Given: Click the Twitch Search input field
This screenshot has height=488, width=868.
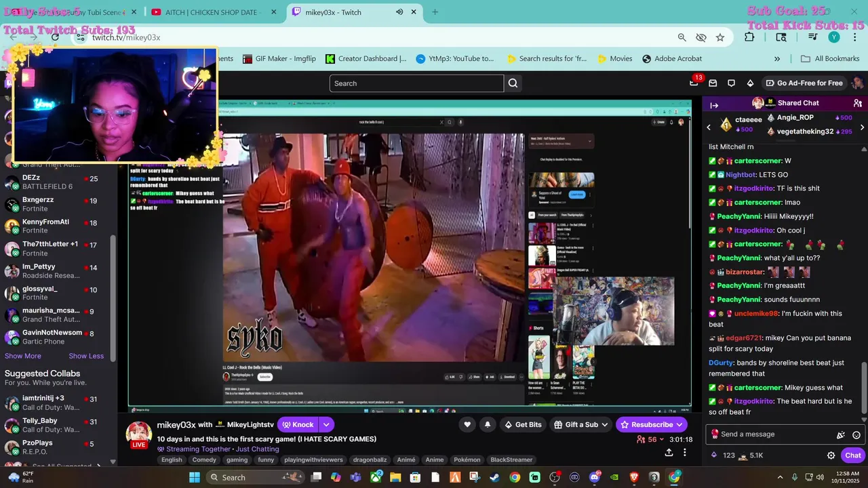Looking at the screenshot, I should 416,83.
